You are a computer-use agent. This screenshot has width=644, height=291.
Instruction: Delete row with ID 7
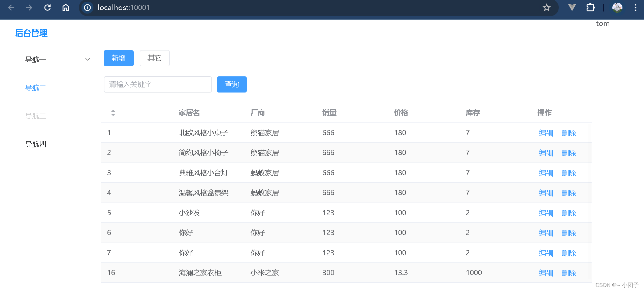point(569,253)
